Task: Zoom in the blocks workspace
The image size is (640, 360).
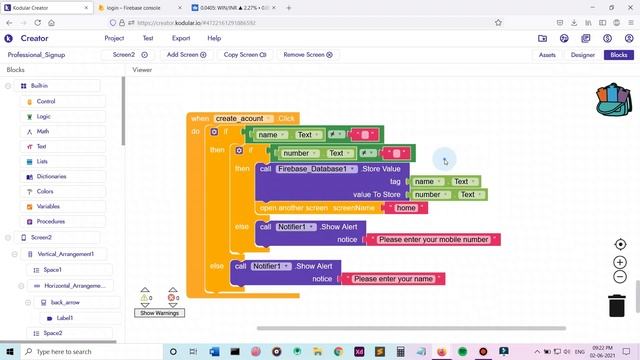Action: pyautogui.click(x=620, y=262)
